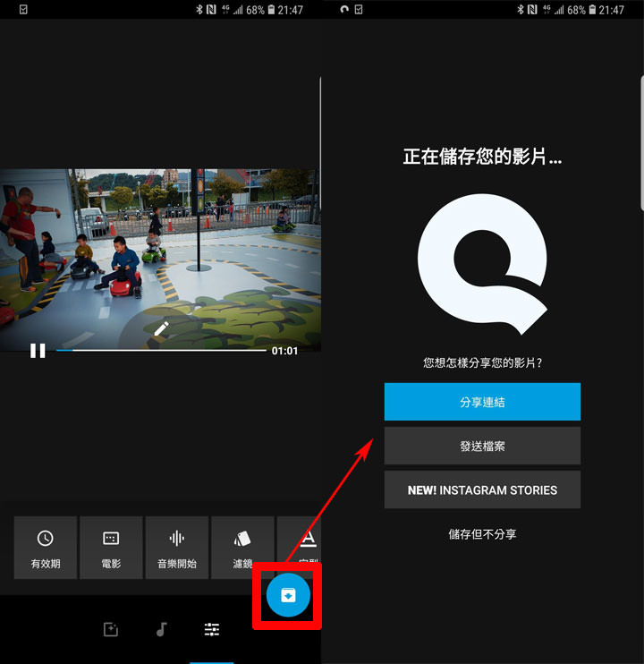Viewport: 644px width, 664px height.
Task: Tap the 01:01 video duration text
Action: coord(284,351)
